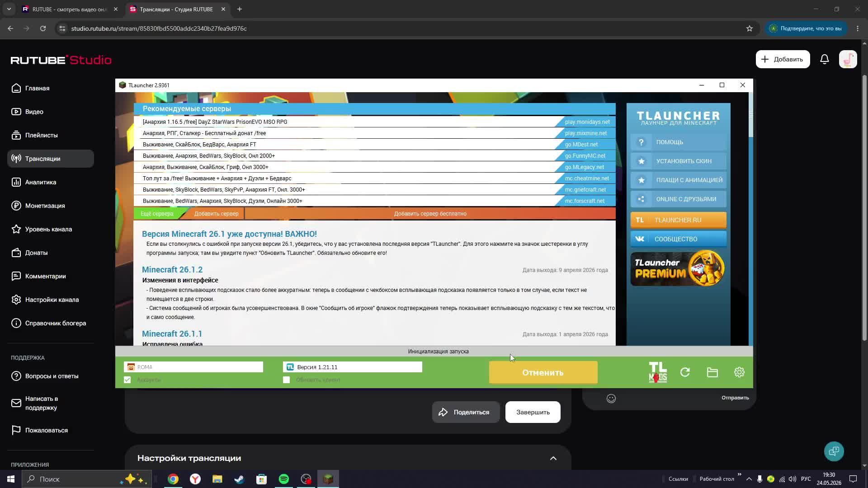Open the RUTUBE profile avatar
Image resolution: width=868 pixels, height=488 pixels.
coord(848,59)
